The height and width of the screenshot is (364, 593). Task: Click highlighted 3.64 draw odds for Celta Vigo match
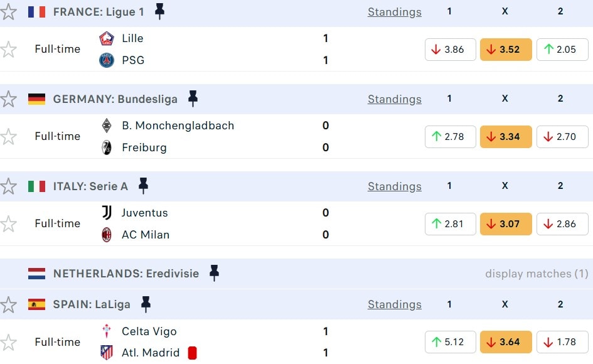point(506,342)
